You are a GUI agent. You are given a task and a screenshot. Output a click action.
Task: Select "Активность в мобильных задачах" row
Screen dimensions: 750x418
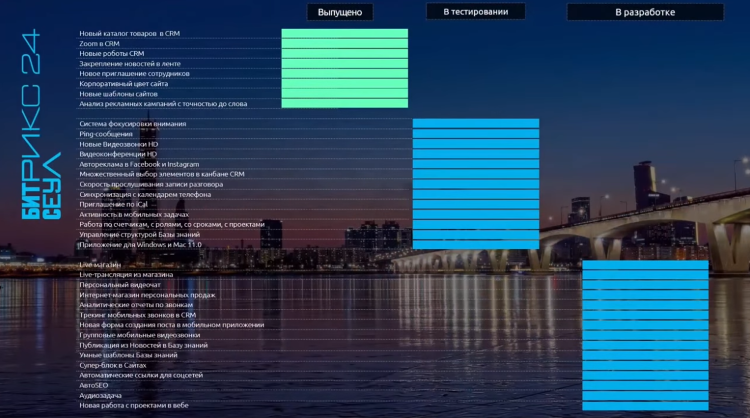[134, 214]
